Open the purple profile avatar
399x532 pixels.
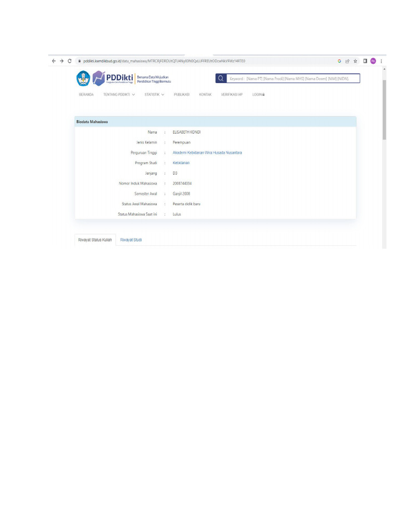click(373, 61)
